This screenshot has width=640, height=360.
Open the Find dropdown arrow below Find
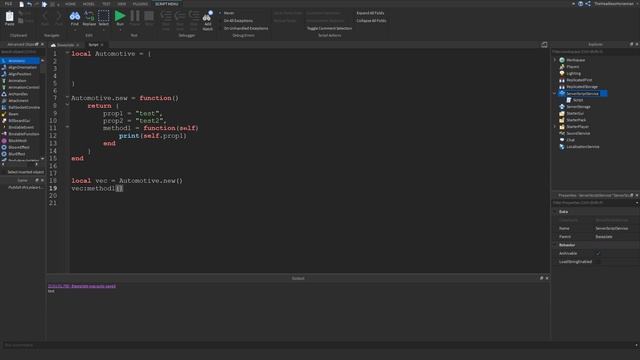tap(75, 29)
